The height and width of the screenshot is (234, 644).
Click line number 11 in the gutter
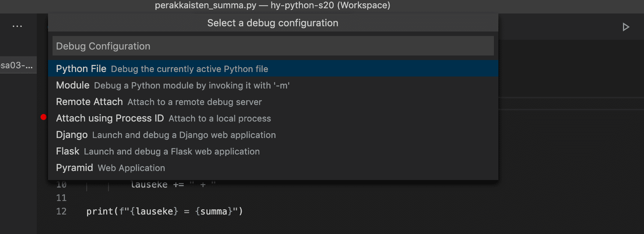pyautogui.click(x=61, y=198)
